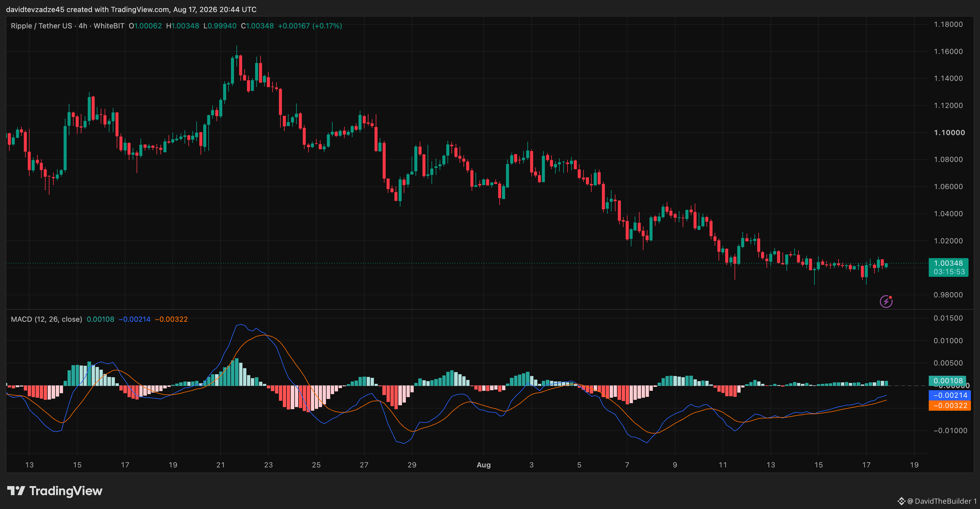Image resolution: width=980 pixels, height=509 pixels.
Task: Select the low value L0.99940
Action: click(x=220, y=26)
